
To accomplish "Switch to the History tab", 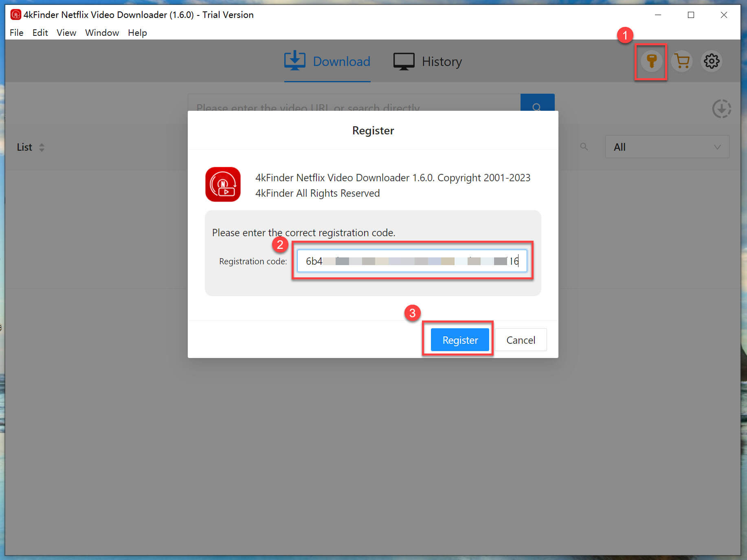I will pos(428,61).
